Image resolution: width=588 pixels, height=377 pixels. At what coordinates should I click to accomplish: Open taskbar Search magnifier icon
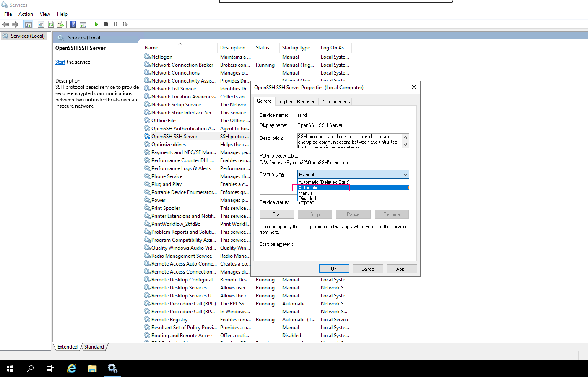pyautogui.click(x=30, y=369)
